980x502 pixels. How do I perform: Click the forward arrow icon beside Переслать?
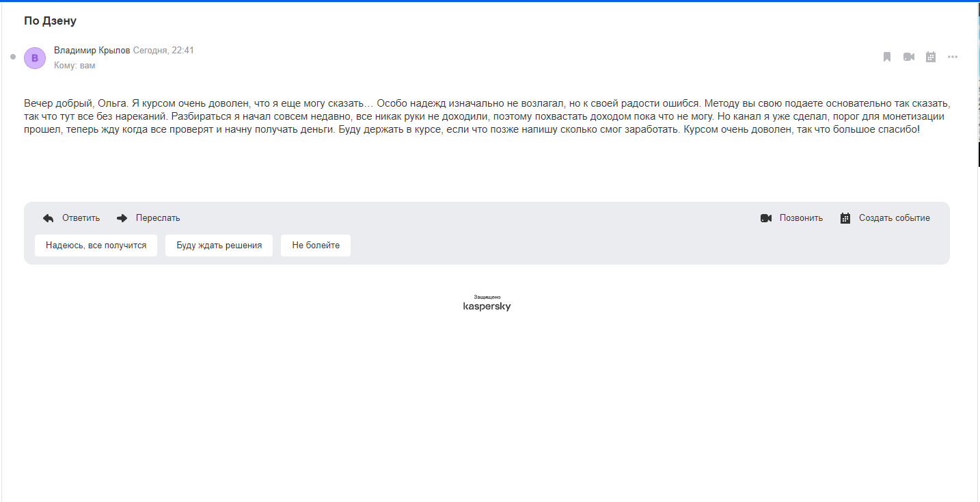click(122, 217)
